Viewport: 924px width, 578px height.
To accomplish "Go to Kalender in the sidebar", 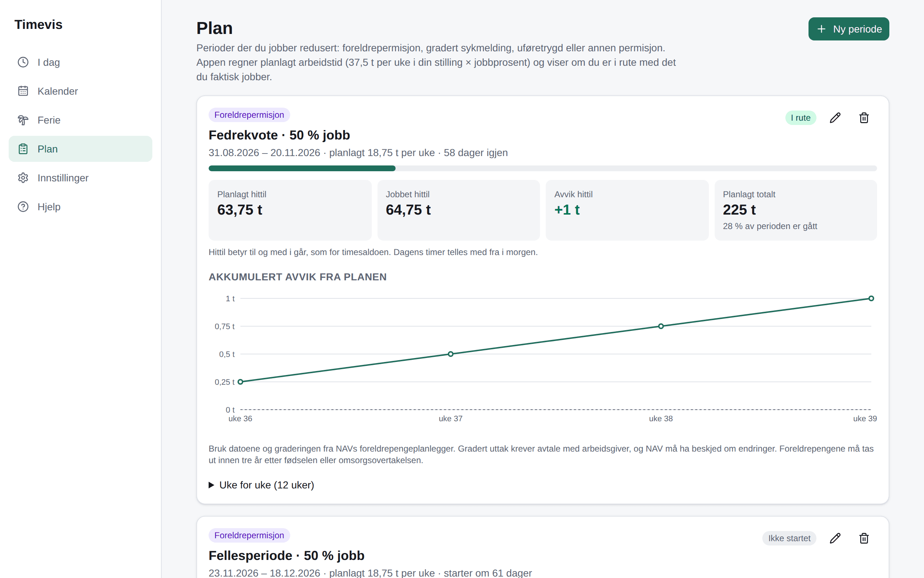I will (x=80, y=91).
